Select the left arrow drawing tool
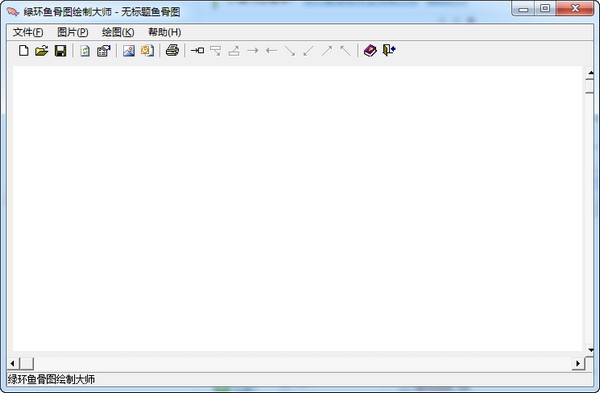This screenshot has height=393, width=600. (271, 51)
